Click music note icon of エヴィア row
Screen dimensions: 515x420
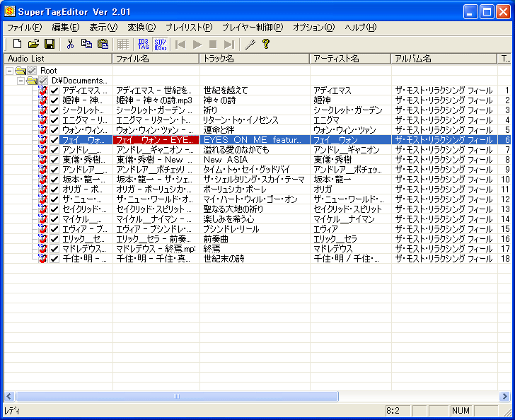42,229
